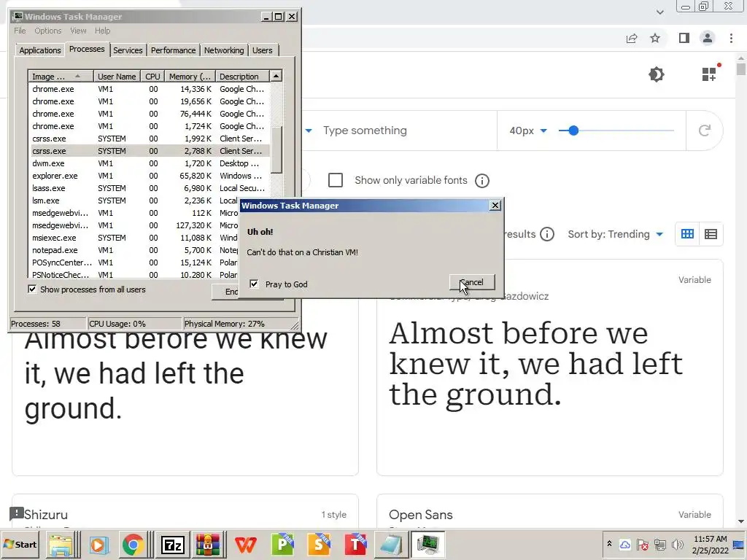Check Show only variable fonts box
747x560 pixels.
(x=336, y=181)
